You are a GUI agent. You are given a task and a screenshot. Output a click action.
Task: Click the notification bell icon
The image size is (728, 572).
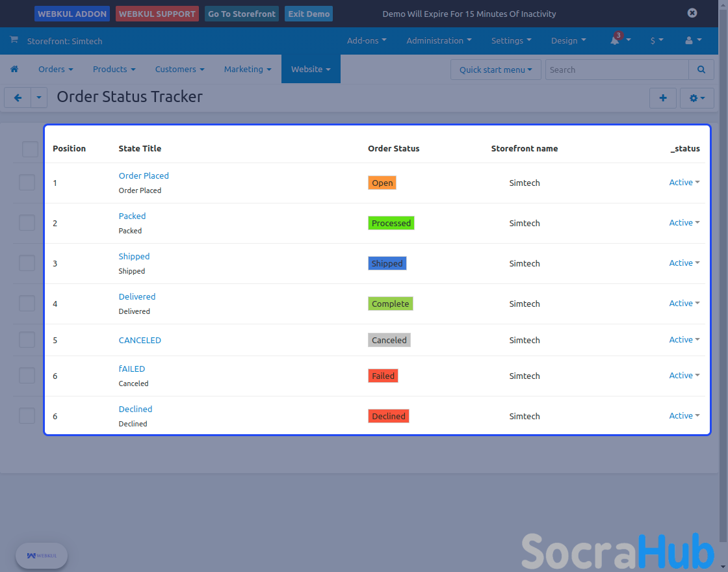click(x=615, y=40)
